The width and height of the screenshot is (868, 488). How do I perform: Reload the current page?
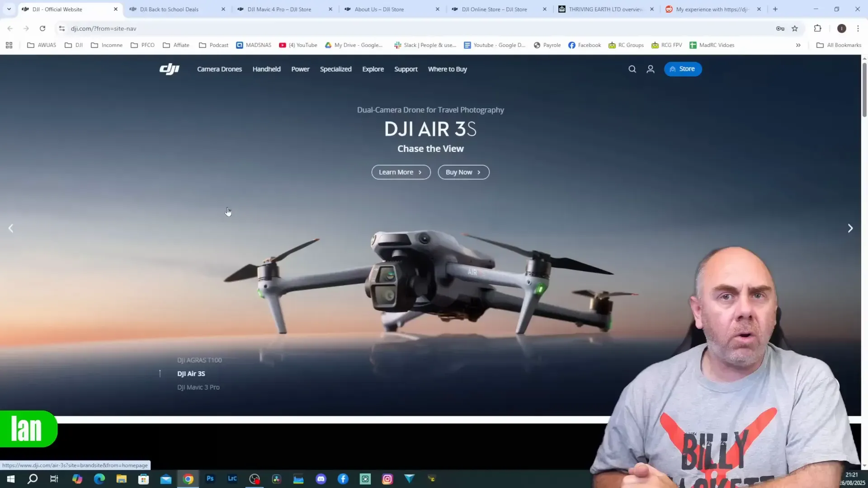click(42, 28)
